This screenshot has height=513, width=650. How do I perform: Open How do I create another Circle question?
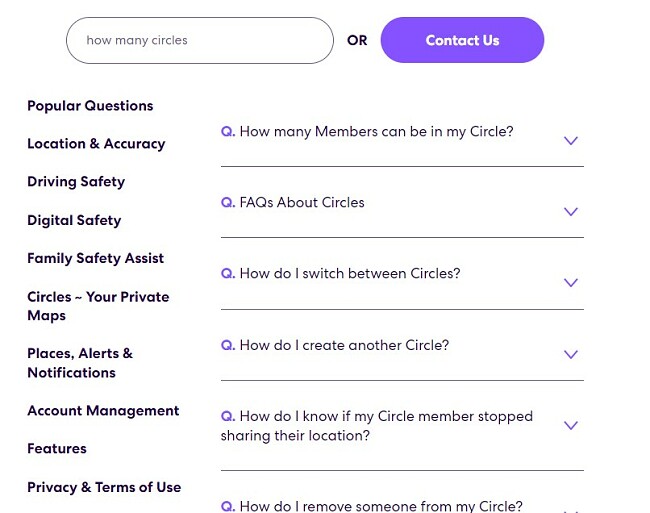[x=335, y=345]
